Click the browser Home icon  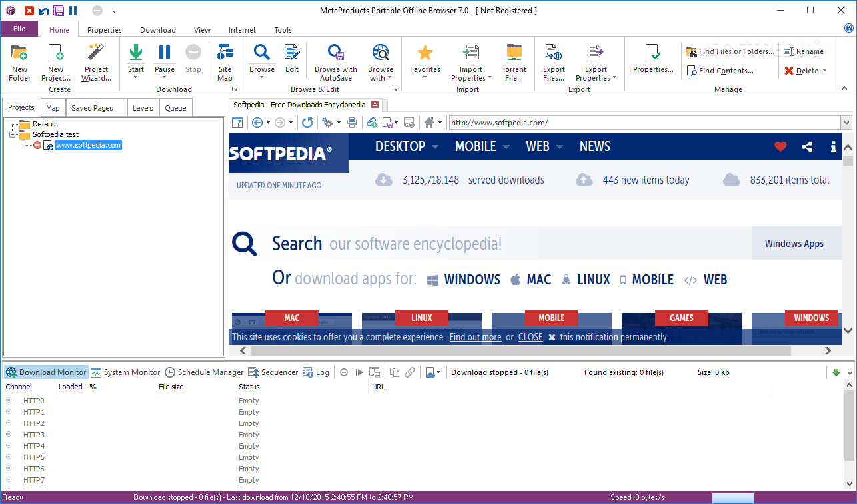point(429,123)
